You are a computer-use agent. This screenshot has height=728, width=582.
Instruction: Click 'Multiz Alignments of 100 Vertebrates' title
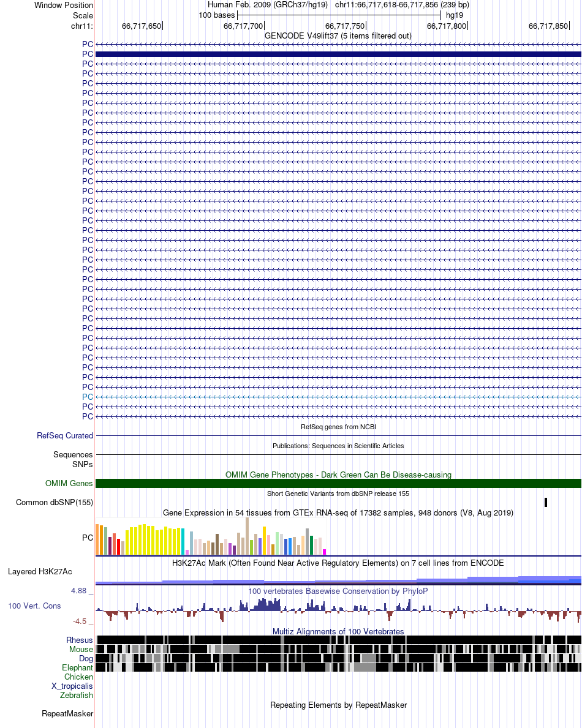(338, 631)
